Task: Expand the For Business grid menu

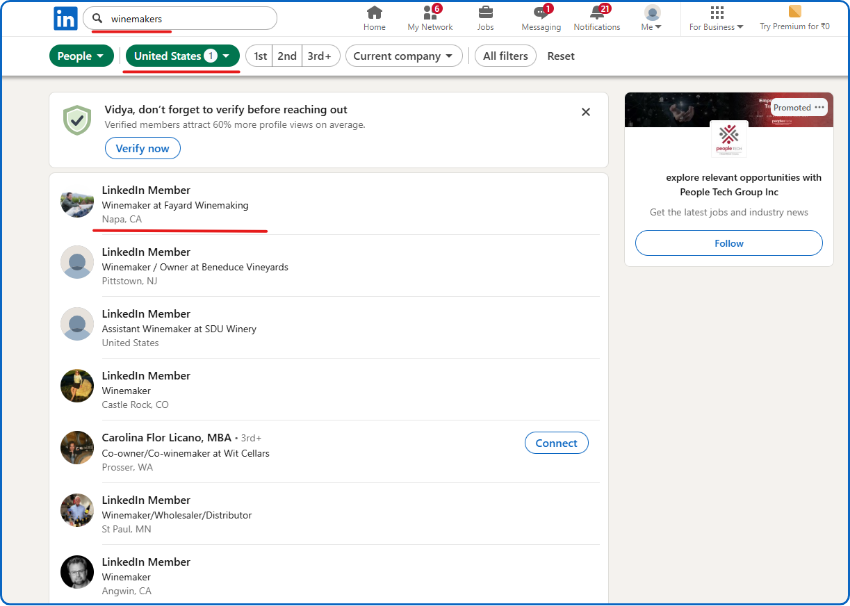Action: 717,12
